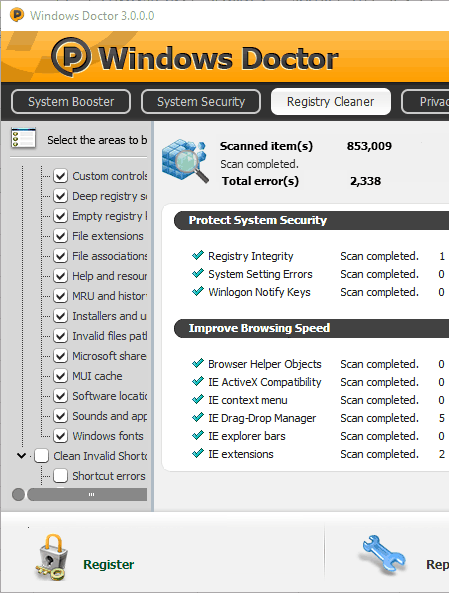Disable the Help and resources checkbox
This screenshot has height=593, width=449.
pos(61,276)
